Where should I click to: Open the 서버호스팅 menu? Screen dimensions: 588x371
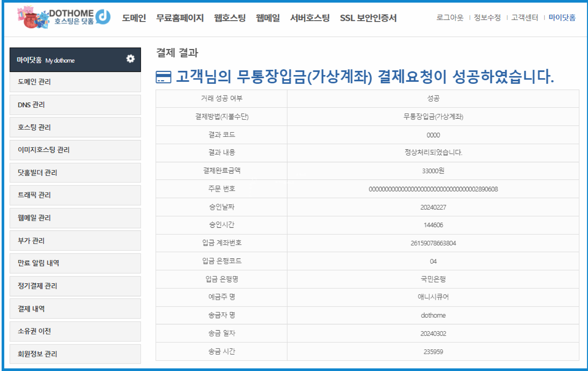310,18
